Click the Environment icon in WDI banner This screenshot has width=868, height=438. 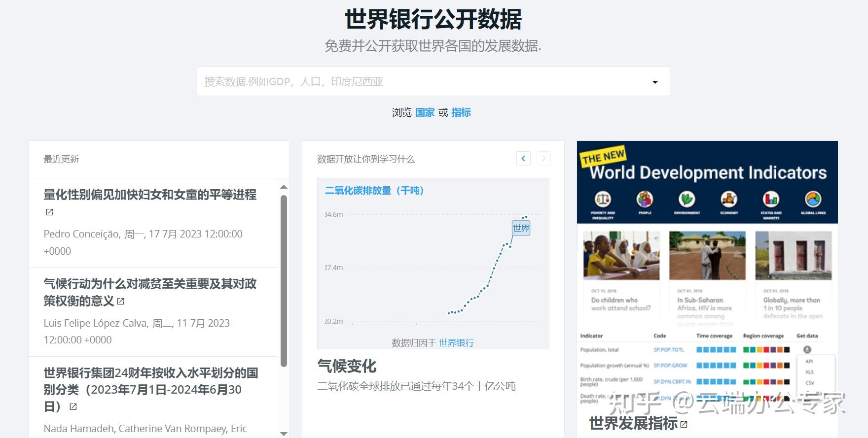687,200
